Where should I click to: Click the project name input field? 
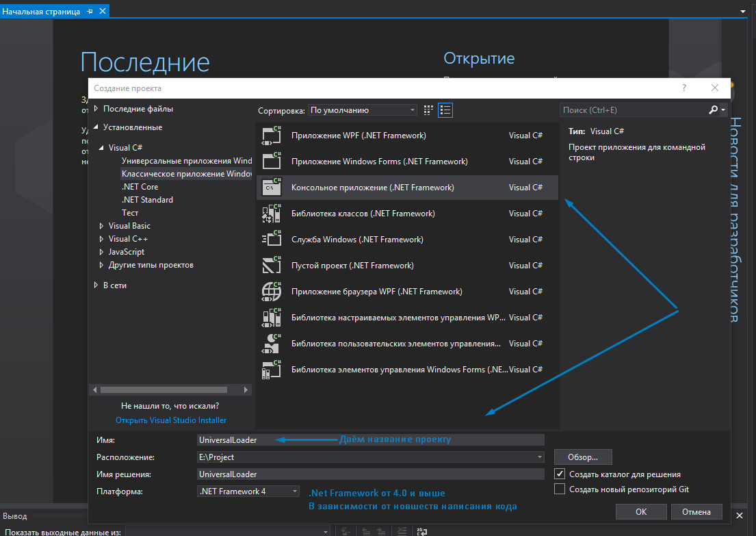(x=371, y=440)
